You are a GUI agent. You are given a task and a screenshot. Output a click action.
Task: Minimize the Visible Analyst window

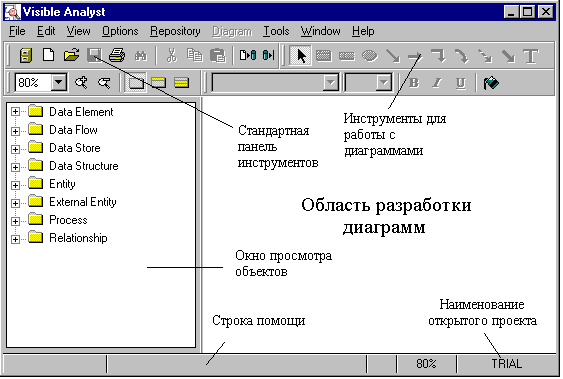pos(511,12)
